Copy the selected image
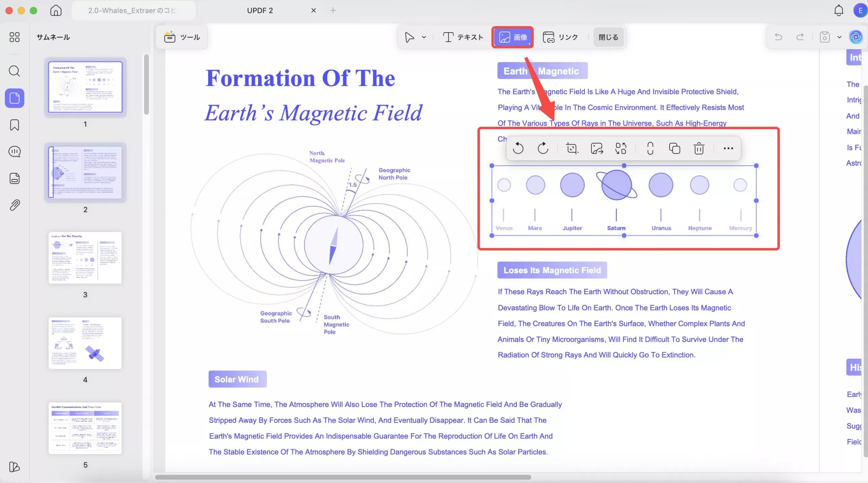Screen dimensions: 868x483 coord(674,148)
